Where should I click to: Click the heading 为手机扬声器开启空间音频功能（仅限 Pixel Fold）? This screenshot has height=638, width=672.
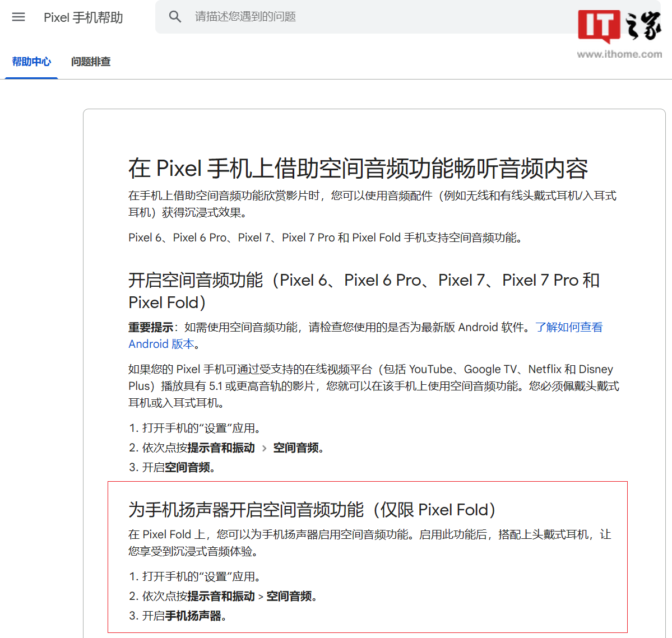(x=312, y=510)
